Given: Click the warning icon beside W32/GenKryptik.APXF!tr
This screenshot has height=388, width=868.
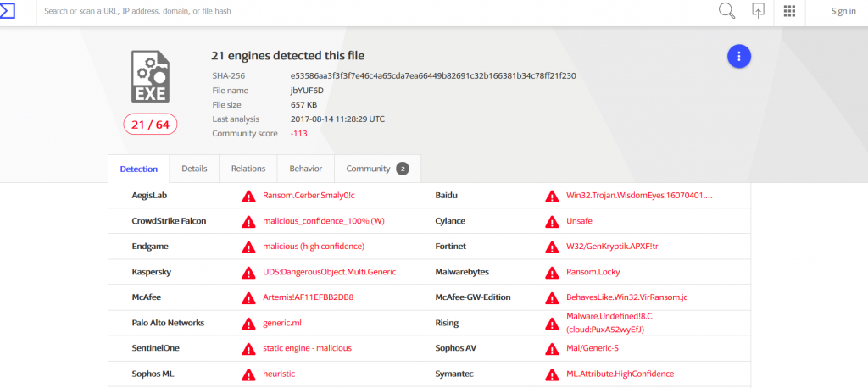Looking at the screenshot, I should click(x=552, y=247).
